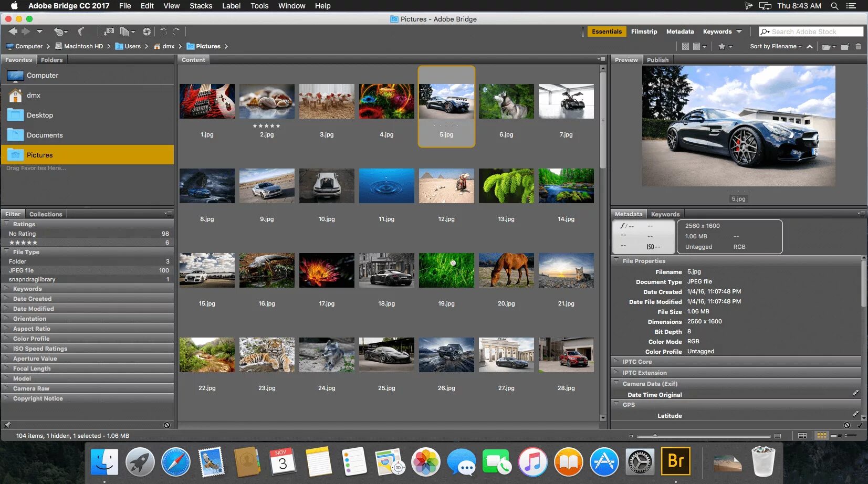This screenshot has width=868, height=484.
Task: Open Safari from the Dock
Action: pyautogui.click(x=176, y=462)
